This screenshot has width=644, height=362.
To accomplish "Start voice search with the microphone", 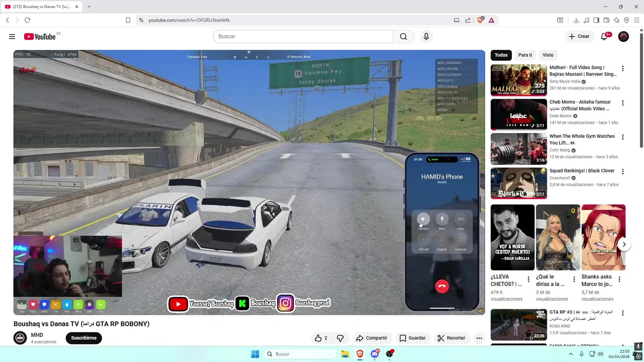I will [426, 36].
